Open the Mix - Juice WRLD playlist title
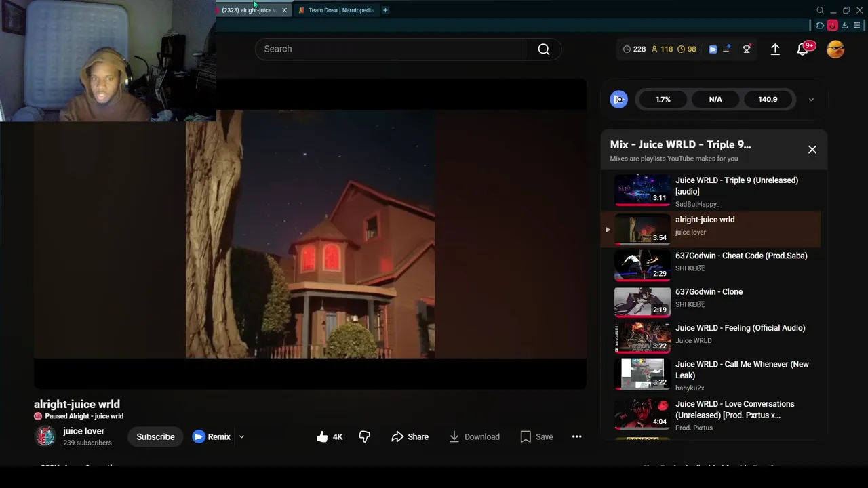 tap(680, 144)
